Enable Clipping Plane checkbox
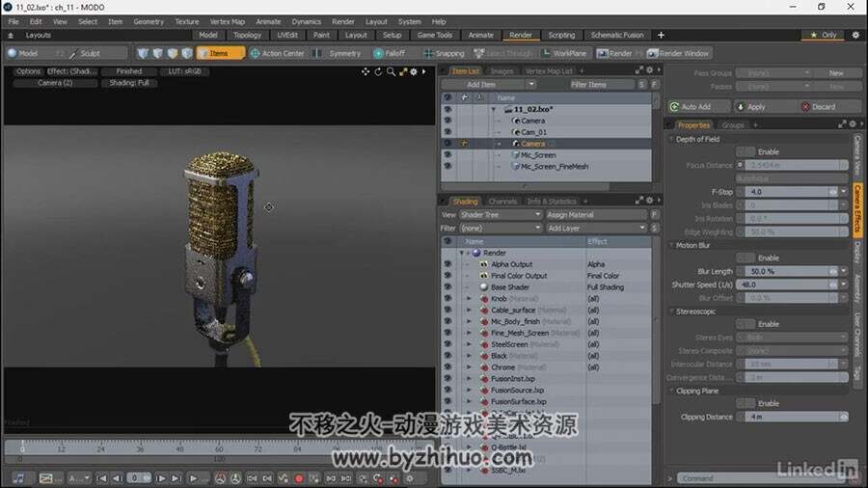 click(746, 403)
